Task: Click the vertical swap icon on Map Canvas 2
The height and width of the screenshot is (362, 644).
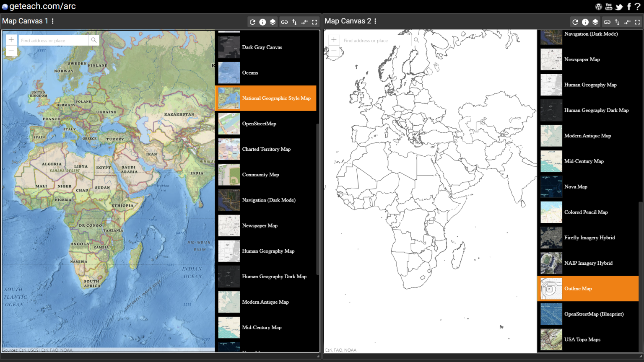Action: pos(616,22)
